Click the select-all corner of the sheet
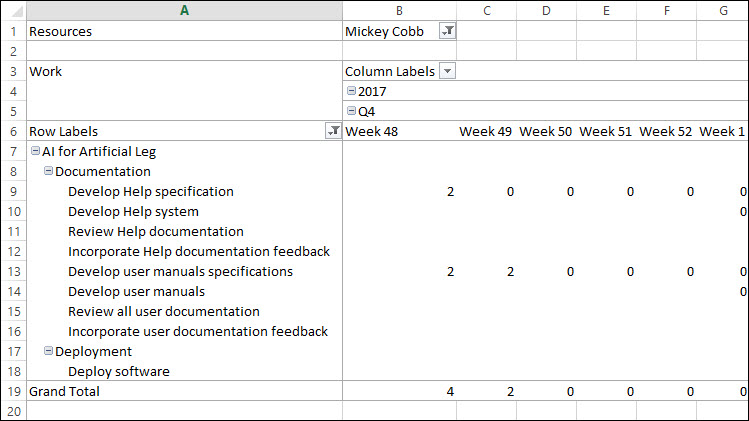The image size is (749, 421). point(12,10)
